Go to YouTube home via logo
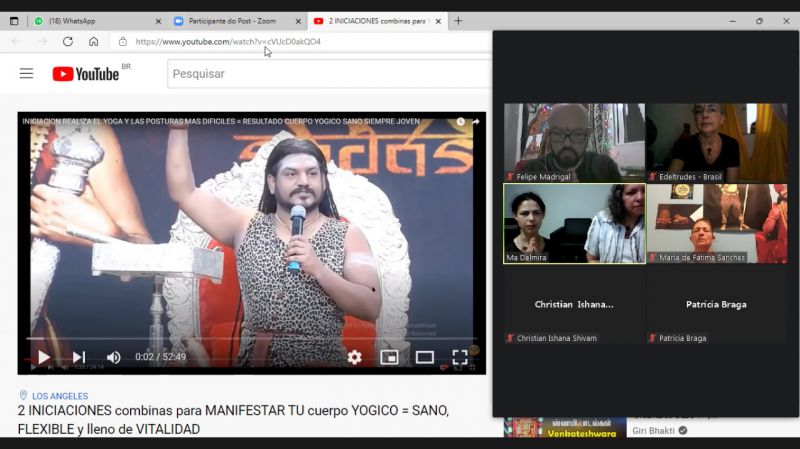This screenshot has width=800, height=449. 86,74
